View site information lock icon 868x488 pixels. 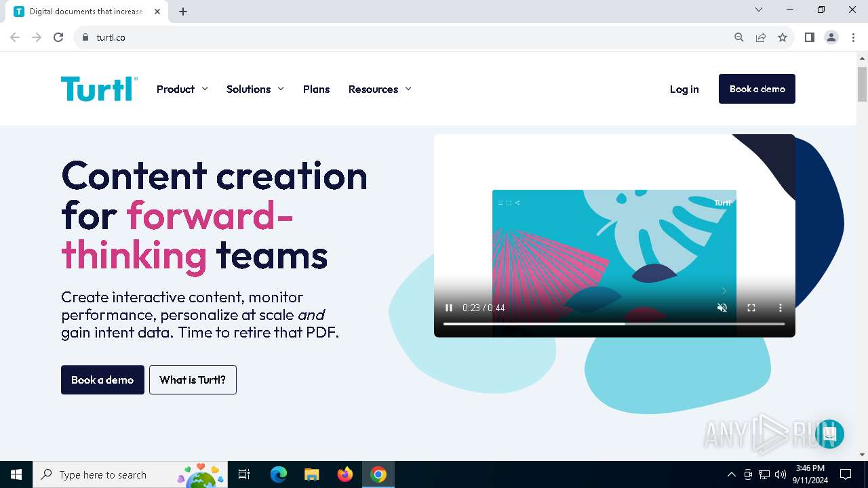(85, 37)
